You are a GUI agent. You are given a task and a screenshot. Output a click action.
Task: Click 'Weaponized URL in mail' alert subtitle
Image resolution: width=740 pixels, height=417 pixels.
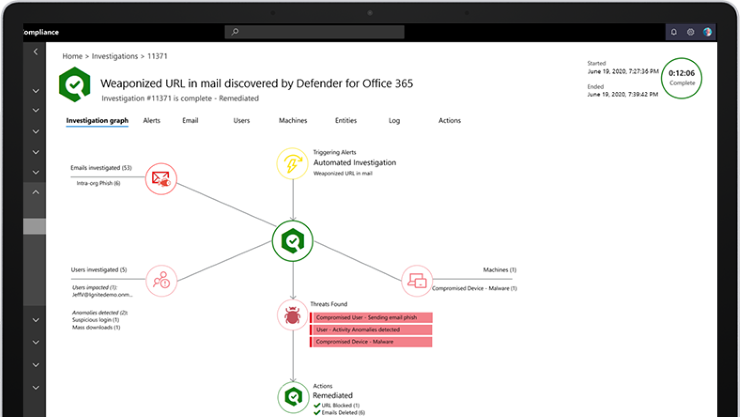[343, 174]
